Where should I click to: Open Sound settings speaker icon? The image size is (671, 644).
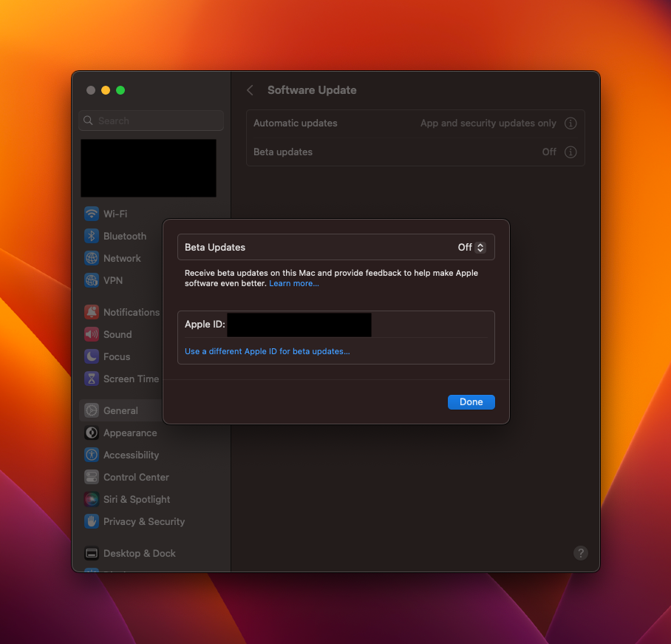pos(92,334)
